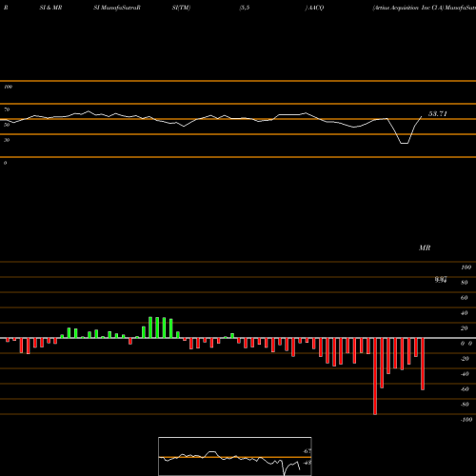This screenshot has width=476, height=476.
Task: Click the -60 label on MR axis
Action: coord(465,389)
